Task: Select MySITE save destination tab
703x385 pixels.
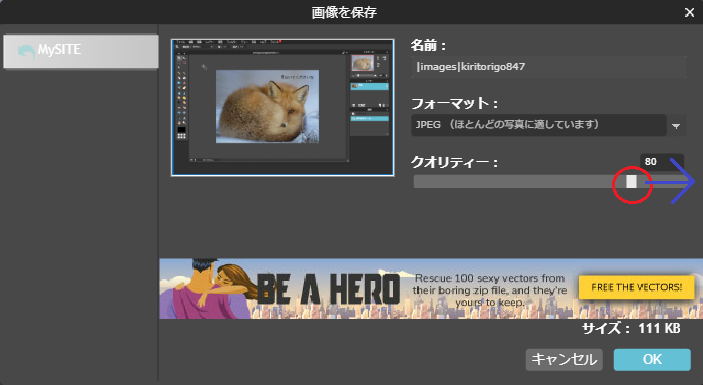Action: click(81, 52)
